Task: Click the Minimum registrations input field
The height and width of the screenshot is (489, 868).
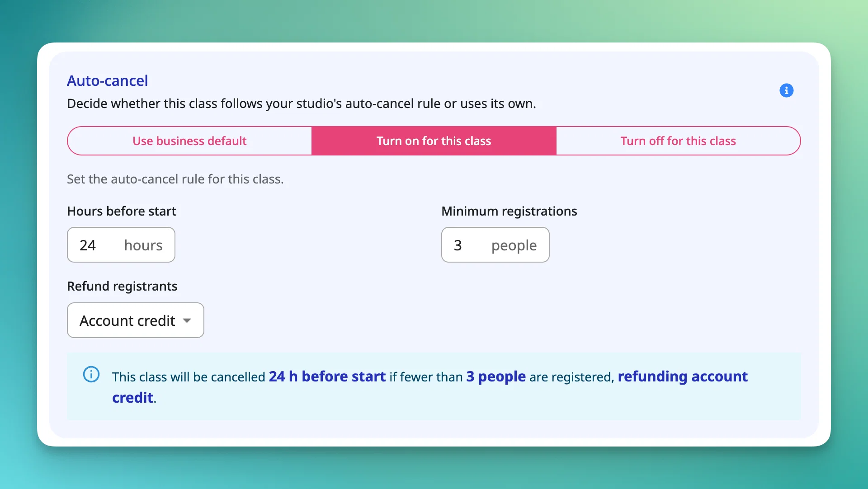Action: tap(495, 245)
